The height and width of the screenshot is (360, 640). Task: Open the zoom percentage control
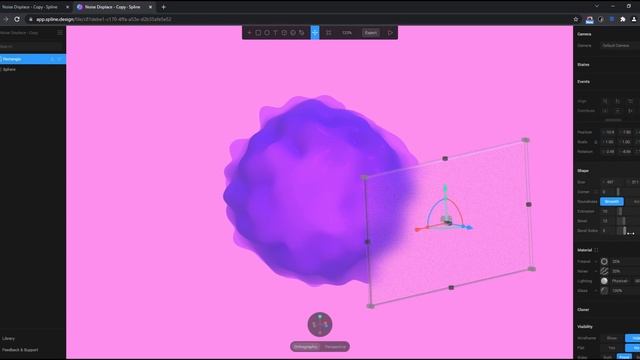tap(347, 33)
